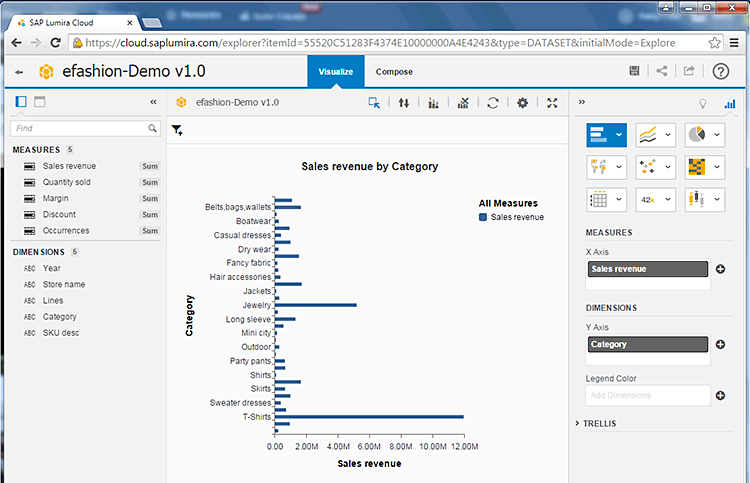
Task: Click the refresh icon in chart toolbar
Action: point(493,102)
